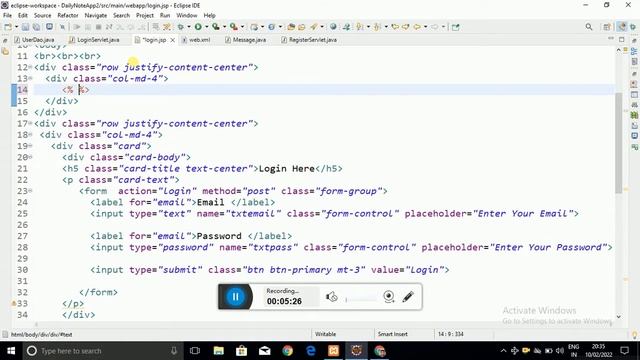Click the recorder pencil annotate icon
The image size is (640, 360).
(x=408, y=297)
